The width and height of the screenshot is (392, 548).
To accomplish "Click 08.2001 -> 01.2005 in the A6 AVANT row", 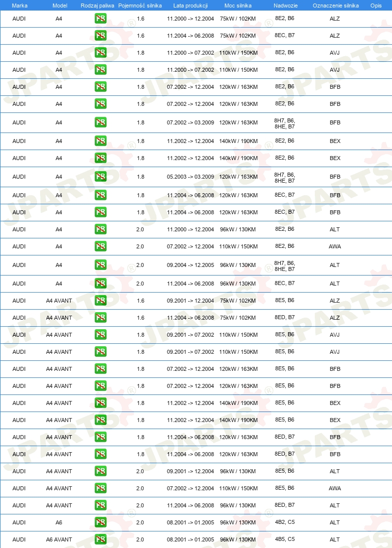I will click(x=190, y=539).
